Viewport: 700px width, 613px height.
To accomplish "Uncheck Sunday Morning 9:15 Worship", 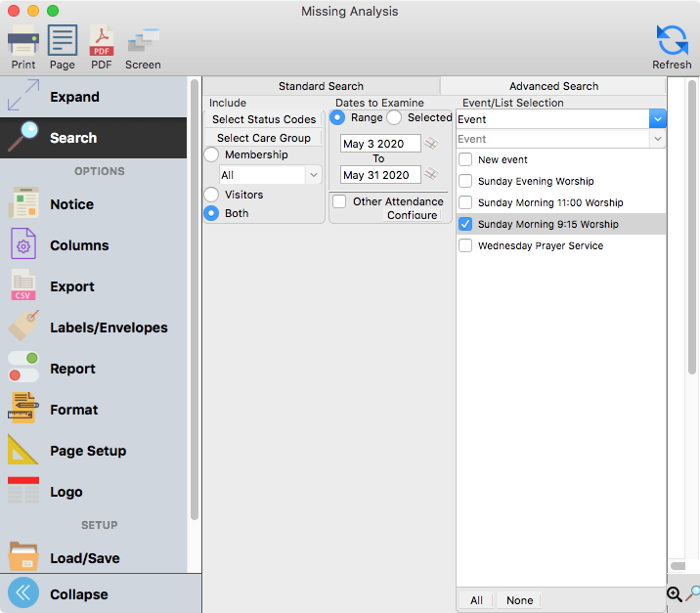I will click(x=465, y=224).
